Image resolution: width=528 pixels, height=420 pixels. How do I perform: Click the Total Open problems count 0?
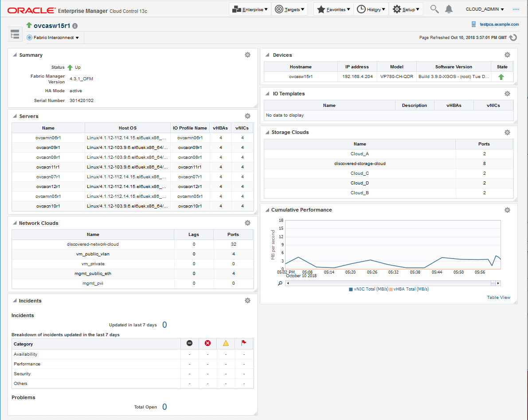(164, 407)
